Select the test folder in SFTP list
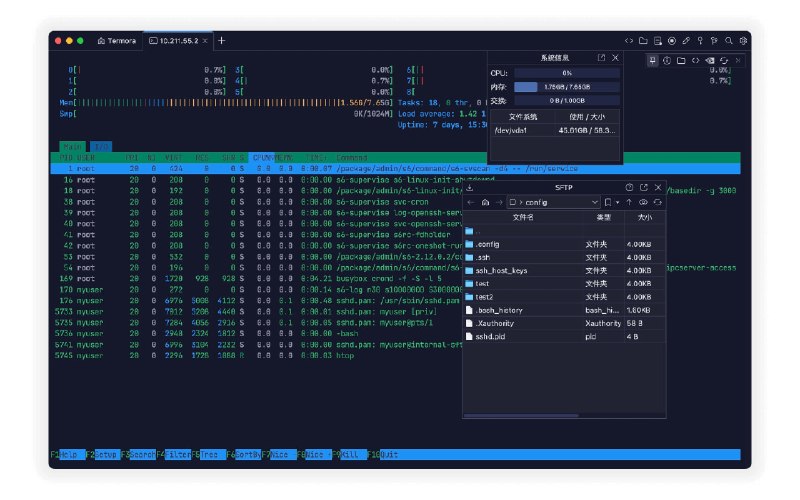 pyautogui.click(x=564, y=284)
